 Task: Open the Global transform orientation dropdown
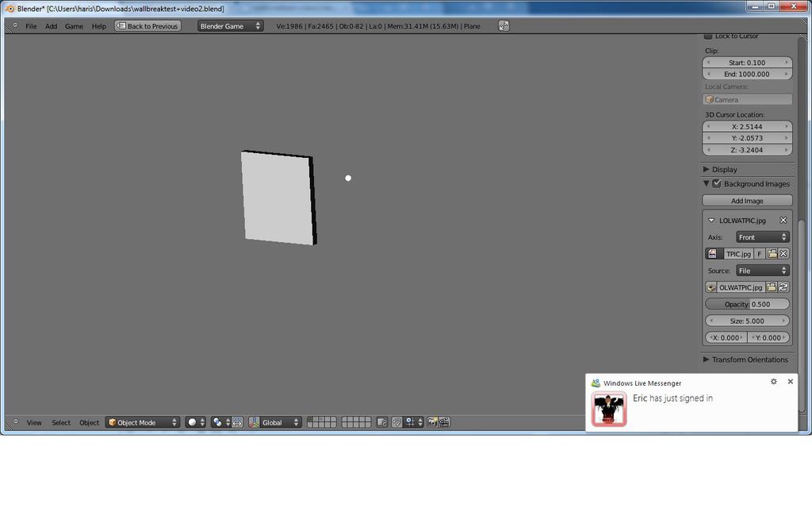[x=280, y=422]
